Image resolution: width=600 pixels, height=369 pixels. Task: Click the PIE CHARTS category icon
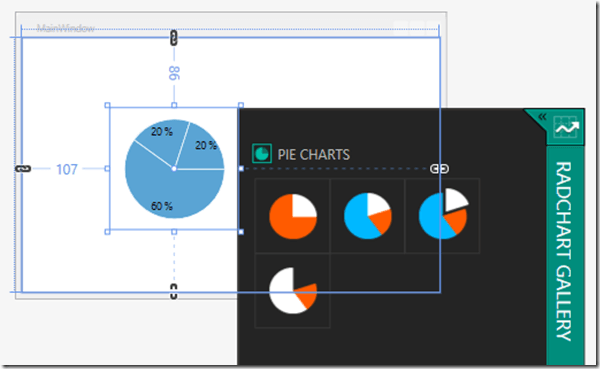point(262,153)
